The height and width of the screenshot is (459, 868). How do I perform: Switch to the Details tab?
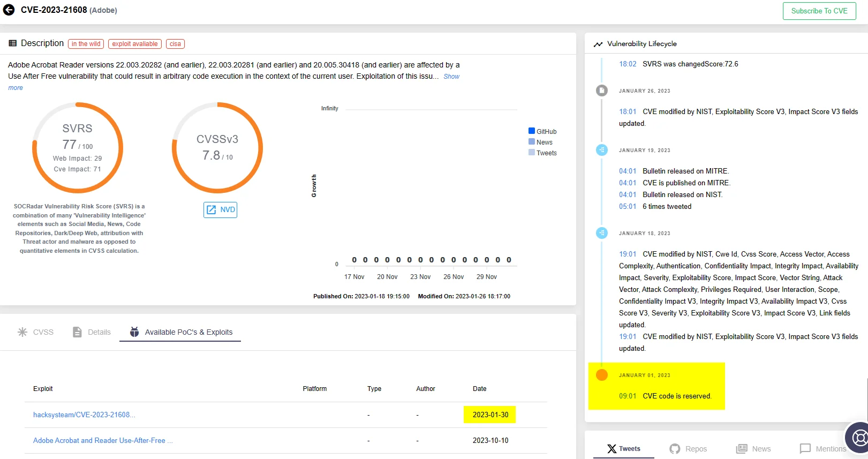[92, 332]
